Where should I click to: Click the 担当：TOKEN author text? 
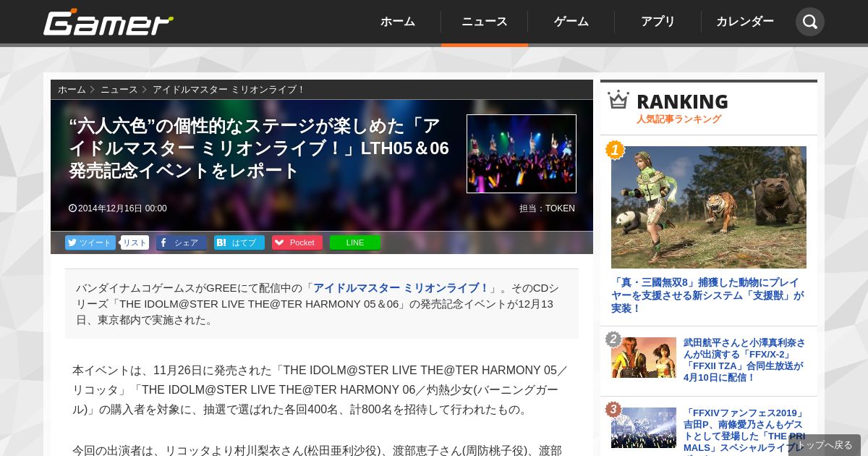[547, 208]
